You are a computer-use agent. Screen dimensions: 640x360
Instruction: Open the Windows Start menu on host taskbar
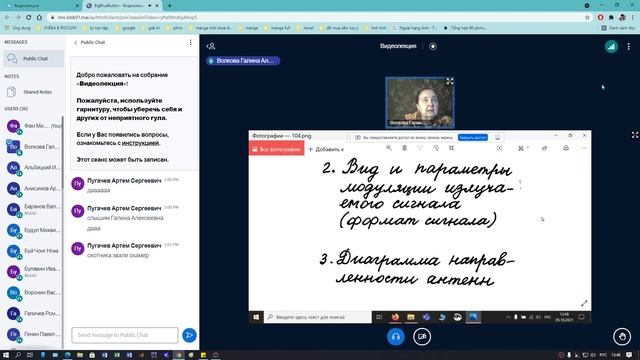[6, 355]
